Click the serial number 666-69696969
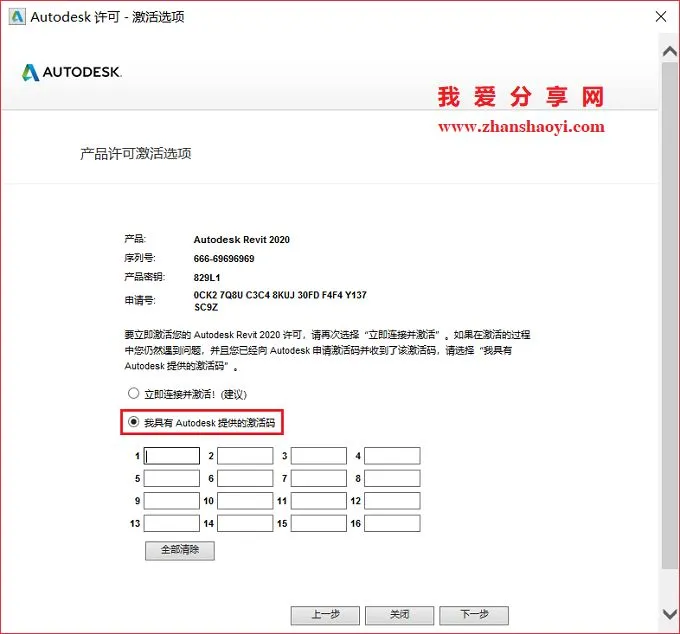680x634 pixels. tap(224, 259)
